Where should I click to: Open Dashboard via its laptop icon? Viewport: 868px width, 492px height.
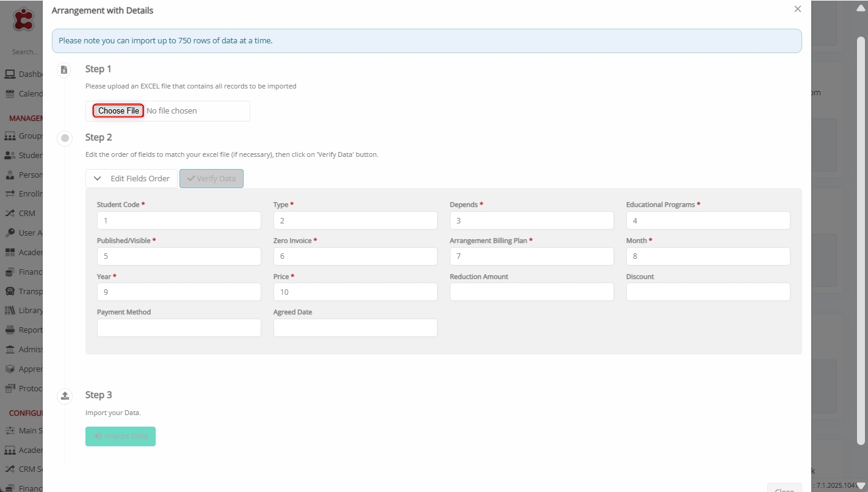10,74
